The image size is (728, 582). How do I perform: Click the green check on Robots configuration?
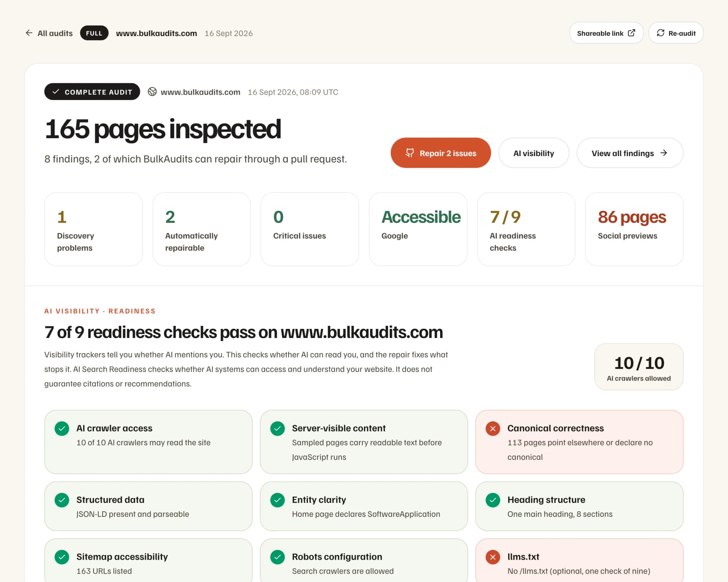point(277,557)
